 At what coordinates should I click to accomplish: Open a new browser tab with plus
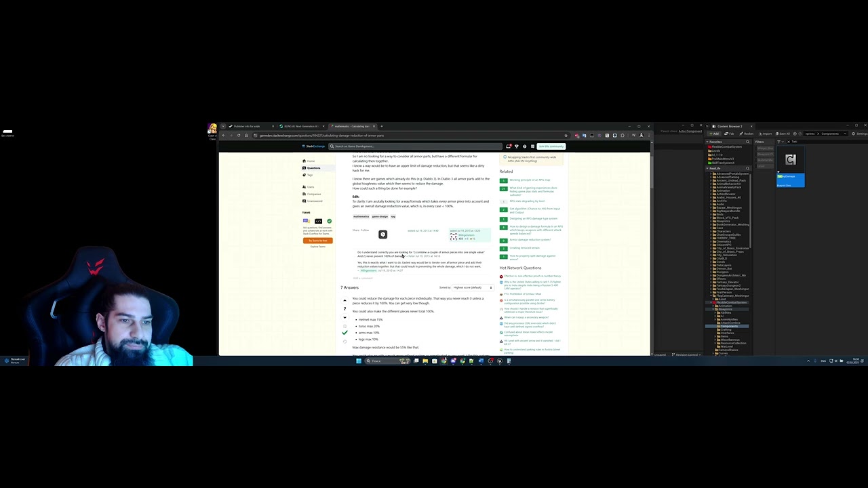click(x=382, y=126)
